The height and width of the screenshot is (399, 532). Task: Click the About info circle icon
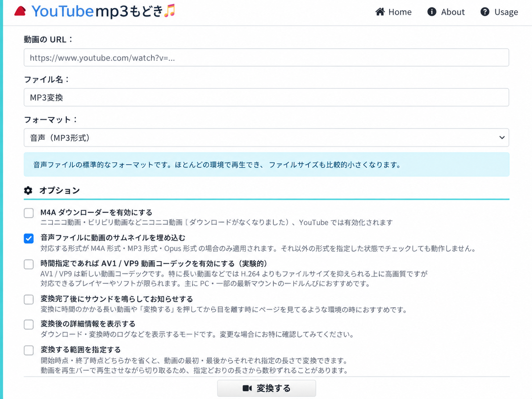click(x=432, y=12)
